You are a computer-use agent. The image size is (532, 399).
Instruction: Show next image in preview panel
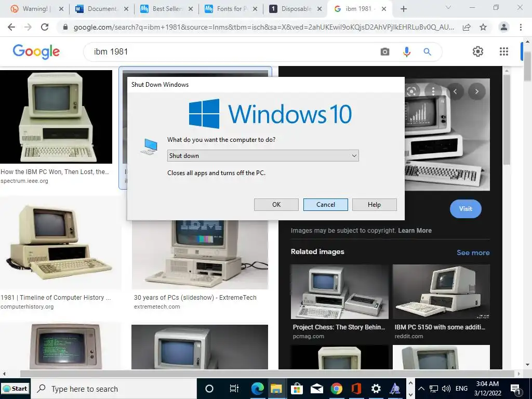tap(476, 91)
